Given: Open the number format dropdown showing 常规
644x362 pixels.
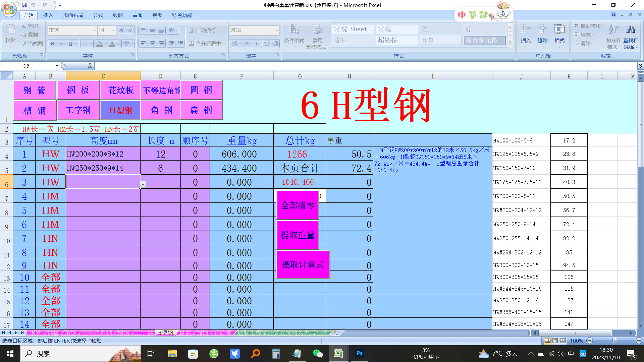Looking at the screenshot, I should click(277, 30).
